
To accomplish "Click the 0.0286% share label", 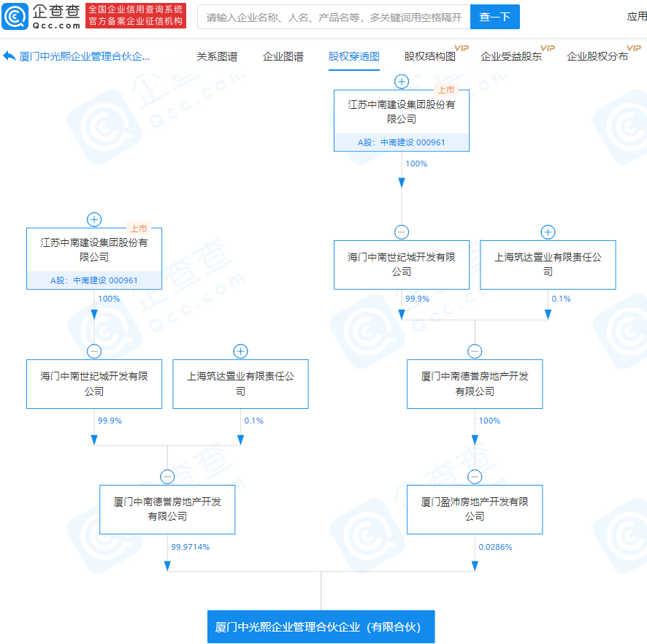I will point(495,547).
